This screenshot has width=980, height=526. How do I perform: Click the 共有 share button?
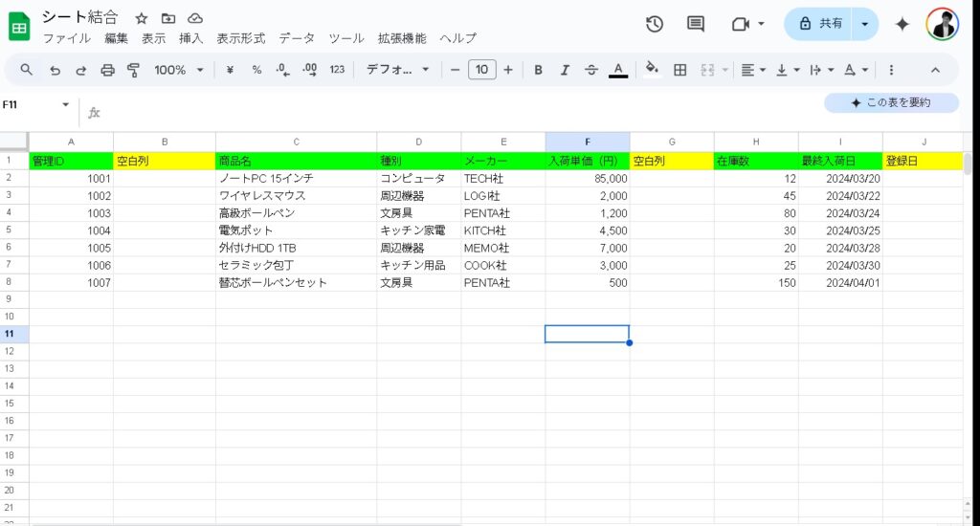[x=820, y=24]
